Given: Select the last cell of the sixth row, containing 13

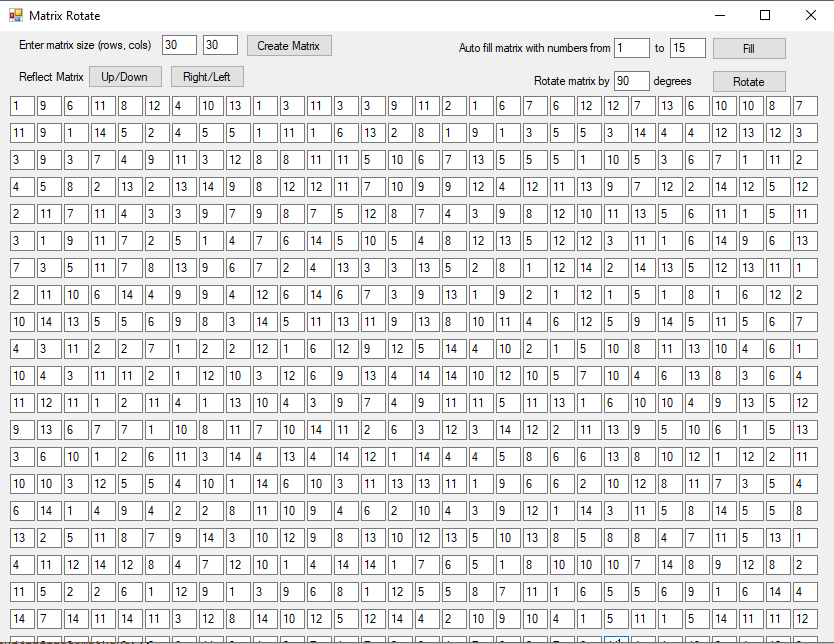Looking at the screenshot, I should click(805, 241).
